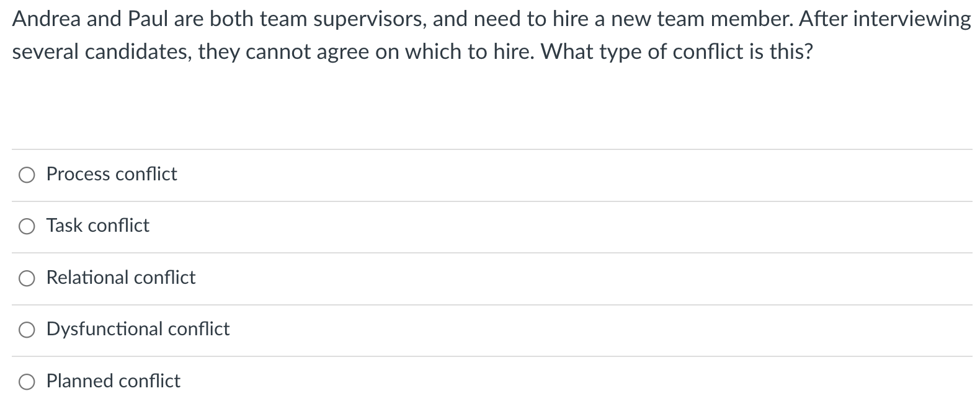
Task: Select the Relational conflict radio button
Action: click(26, 279)
